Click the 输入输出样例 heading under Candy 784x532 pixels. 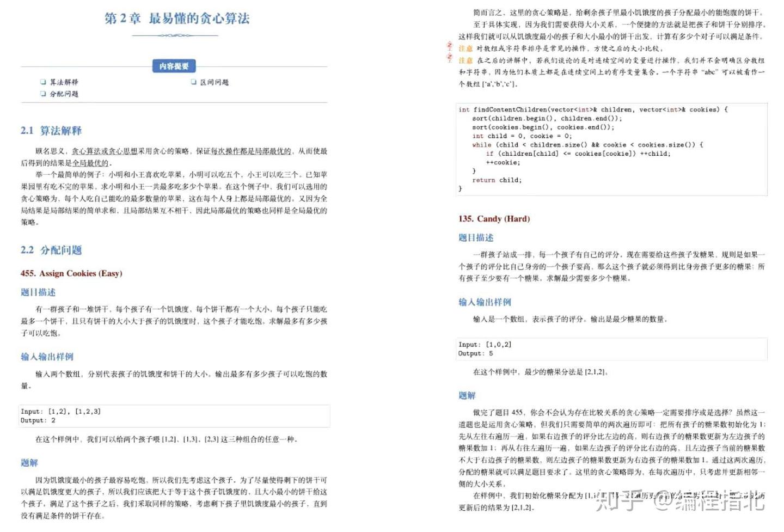485,302
